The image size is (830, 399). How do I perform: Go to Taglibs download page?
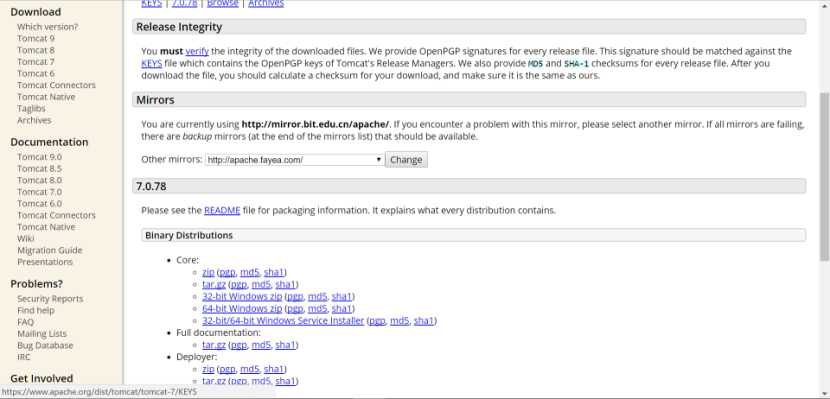tap(31, 108)
